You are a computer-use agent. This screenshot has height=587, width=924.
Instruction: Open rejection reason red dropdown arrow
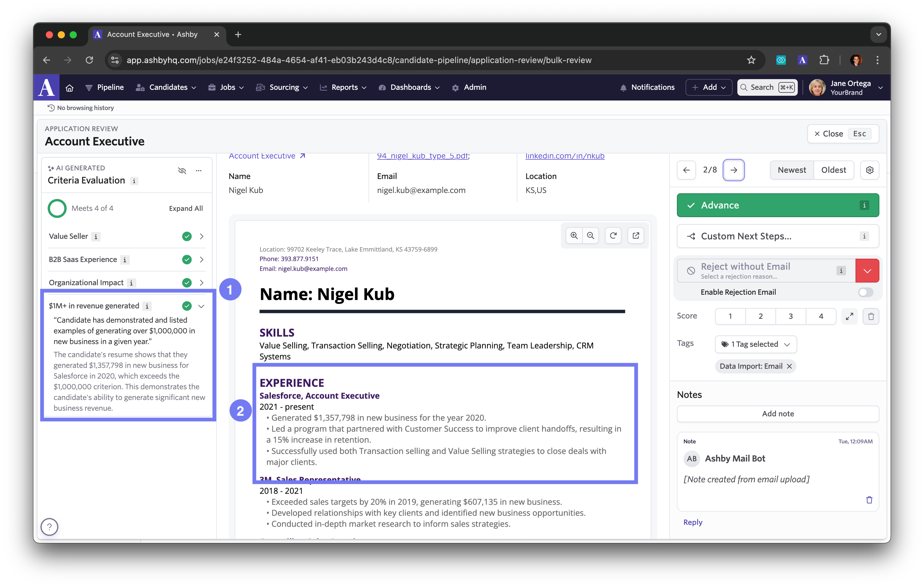(x=867, y=271)
